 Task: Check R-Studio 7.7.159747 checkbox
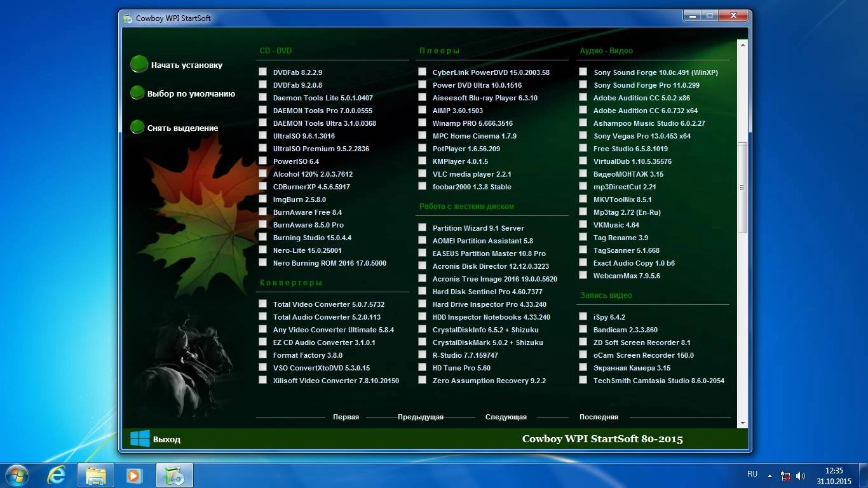[x=422, y=355]
